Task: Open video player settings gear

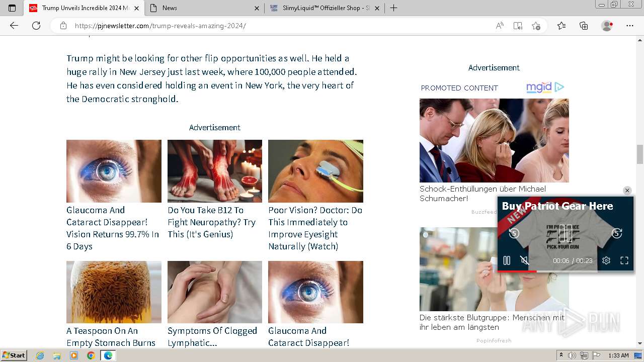Action: (x=606, y=260)
